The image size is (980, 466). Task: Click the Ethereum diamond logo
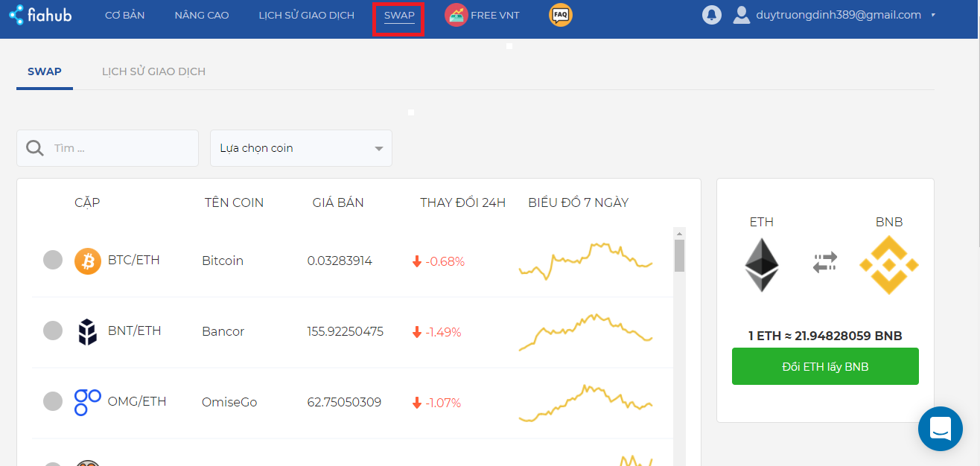(x=762, y=265)
